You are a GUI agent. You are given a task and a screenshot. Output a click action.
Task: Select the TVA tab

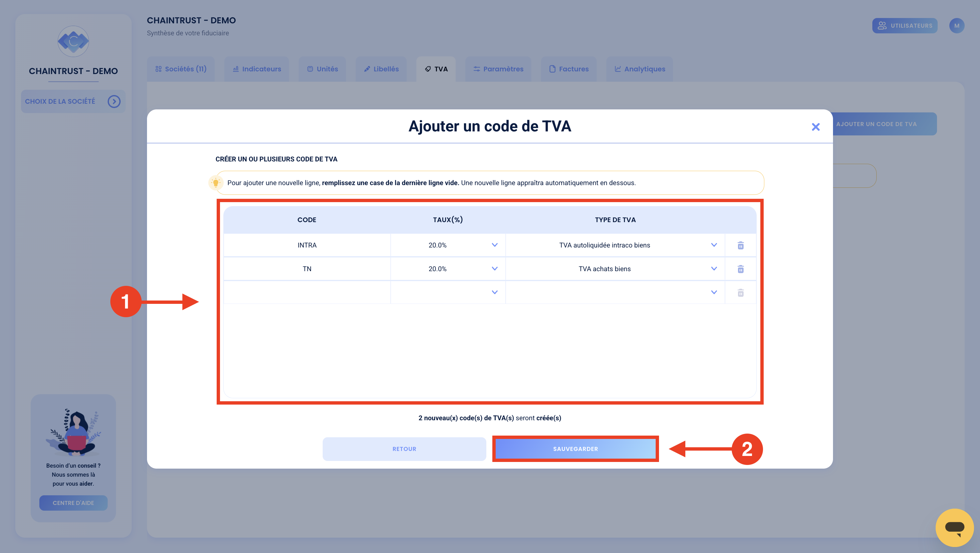pyautogui.click(x=436, y=69)
